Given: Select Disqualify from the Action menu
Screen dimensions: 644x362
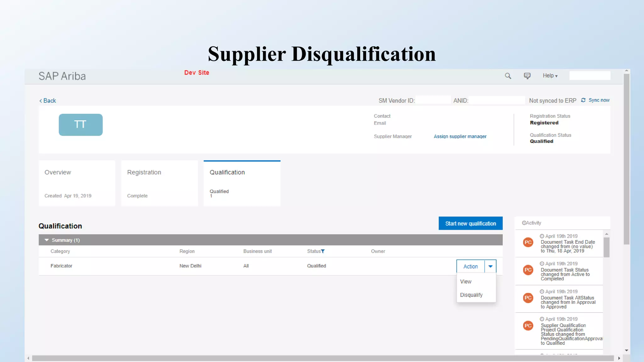Looking at the screenshot, I should pos(471,295).
